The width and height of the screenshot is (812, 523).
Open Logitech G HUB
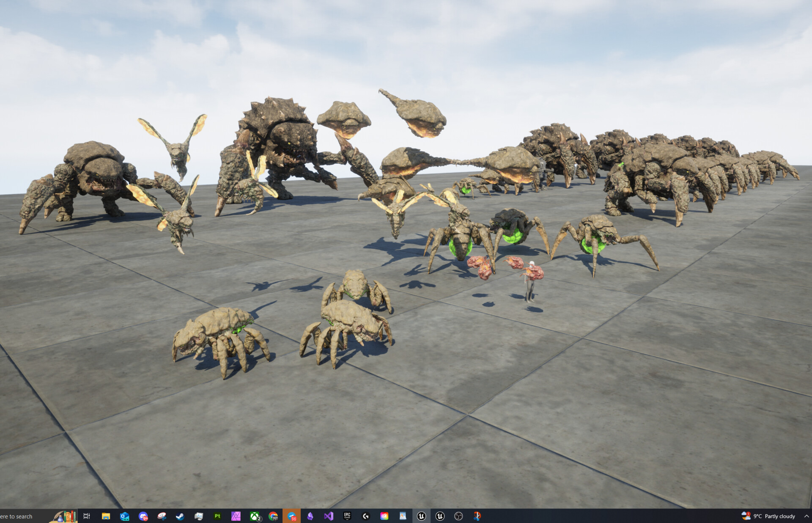366,516
